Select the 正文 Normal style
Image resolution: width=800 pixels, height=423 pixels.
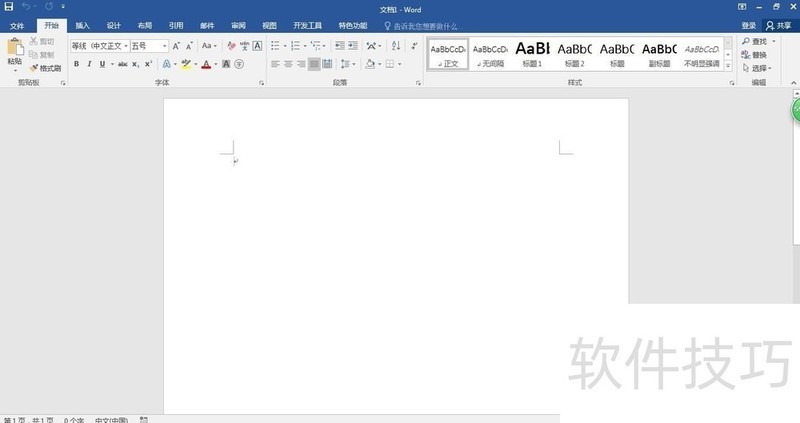(x=447, y=55)
